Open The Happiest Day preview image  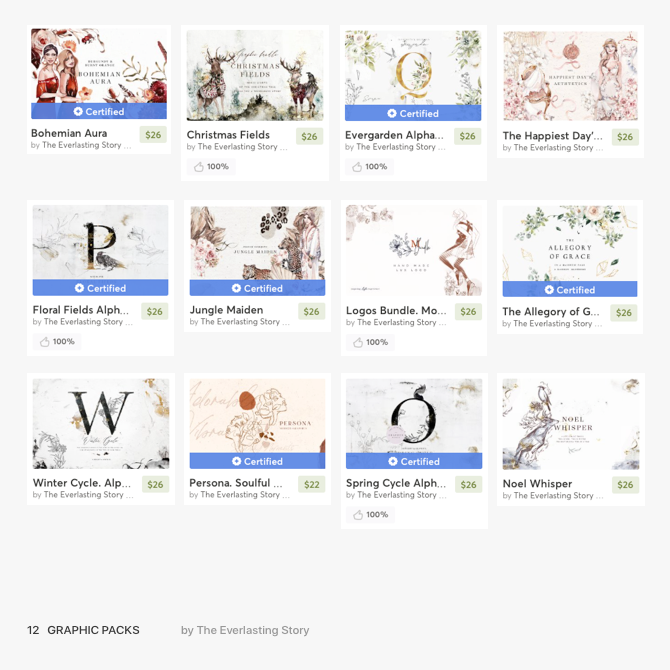pyautogui.click(x=570, y=76)
